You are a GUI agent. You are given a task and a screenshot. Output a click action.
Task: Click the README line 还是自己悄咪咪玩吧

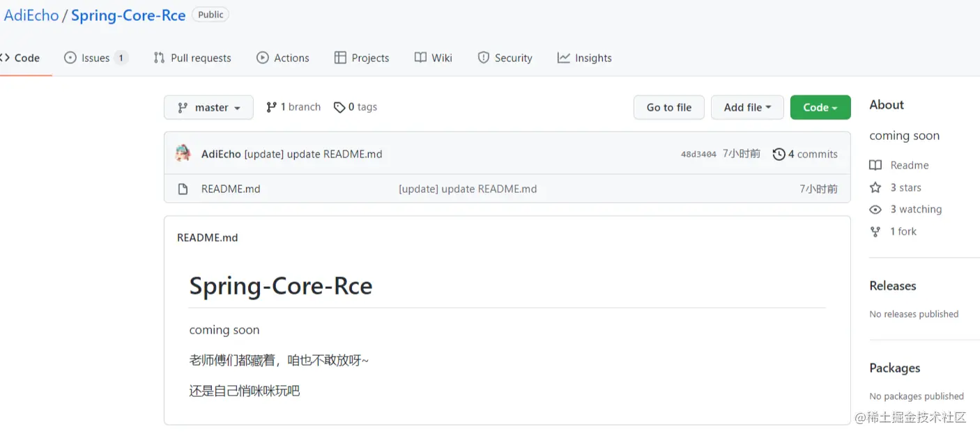pos(245,391)
